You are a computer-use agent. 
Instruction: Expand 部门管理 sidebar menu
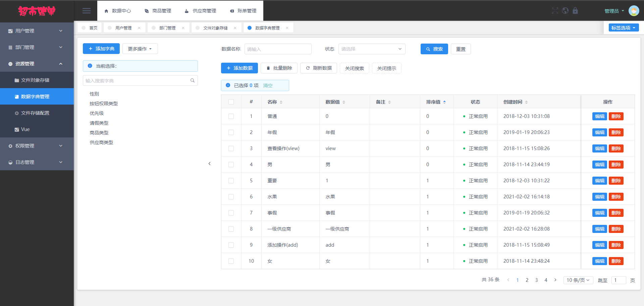click(x=37, y=47)
